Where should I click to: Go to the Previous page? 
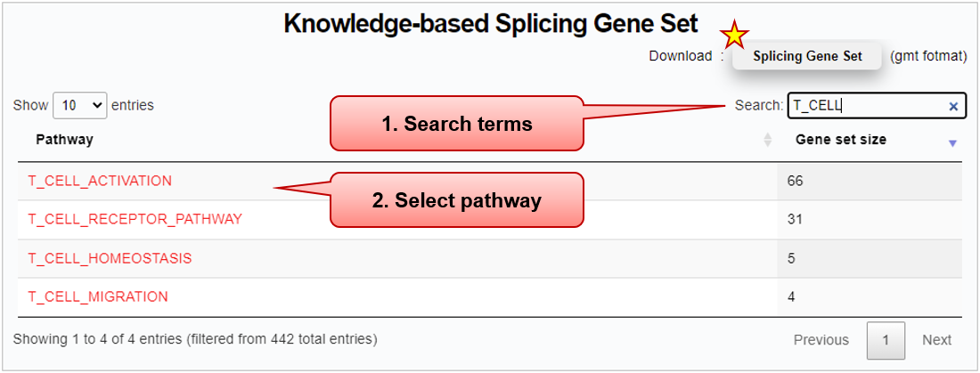(821, 340)
